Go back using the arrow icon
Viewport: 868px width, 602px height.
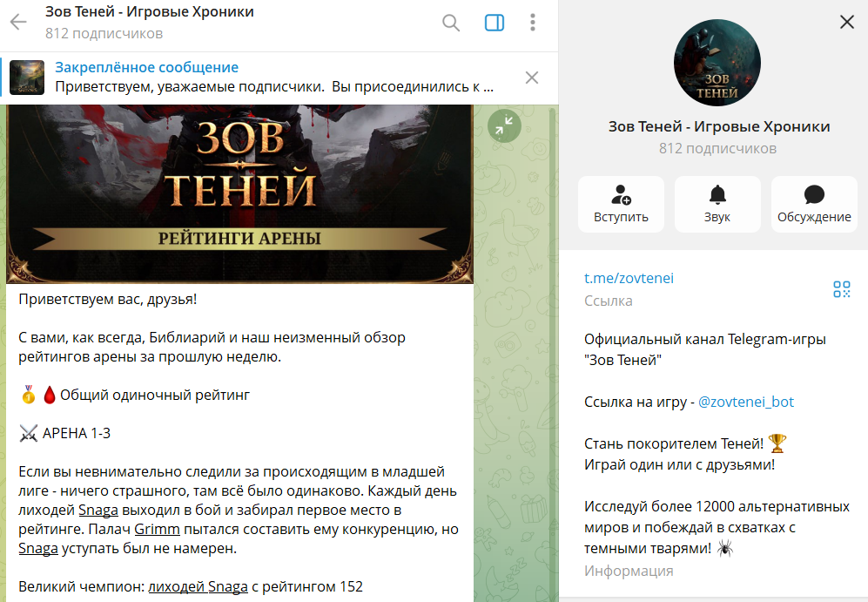coord(18,22)
